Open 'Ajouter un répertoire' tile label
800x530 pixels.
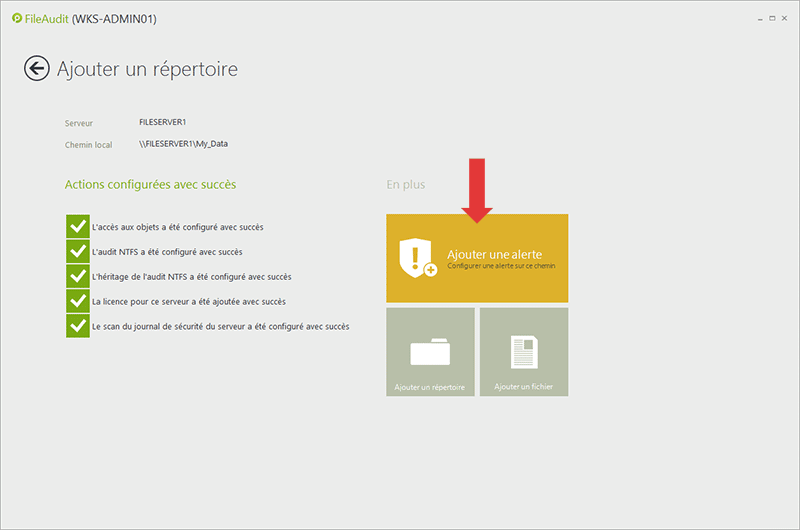click(x=430, y=386)
